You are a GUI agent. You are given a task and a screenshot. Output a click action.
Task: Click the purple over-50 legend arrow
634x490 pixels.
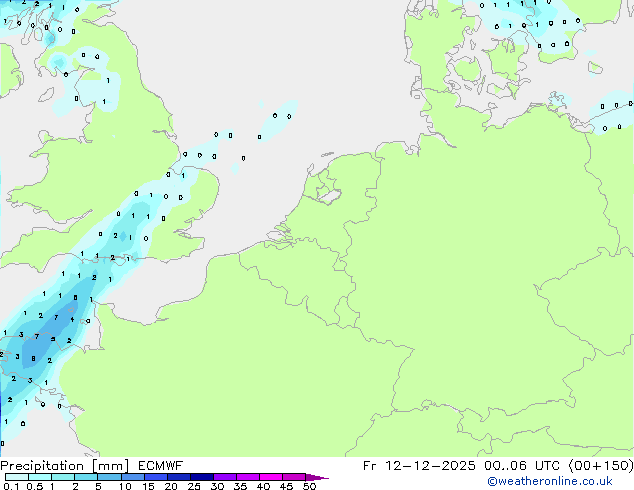(x=316, y=477)
